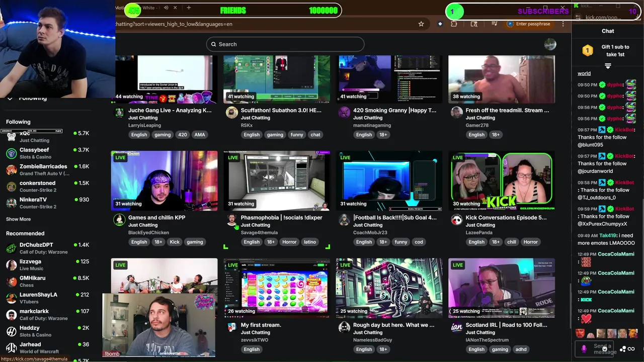Click Gift 1 sub to take 1st

[x=615, y=51]
